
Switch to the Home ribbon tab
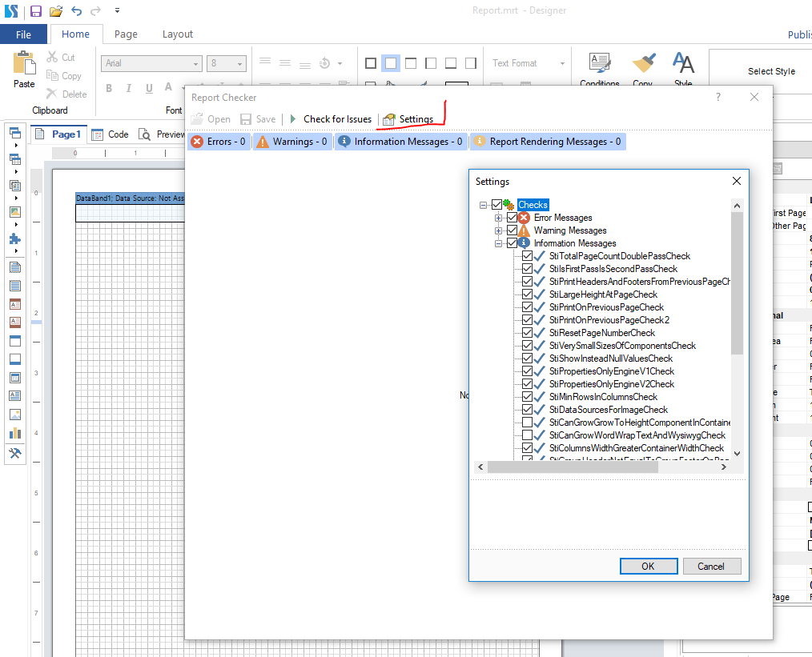[x=75, y=34]
